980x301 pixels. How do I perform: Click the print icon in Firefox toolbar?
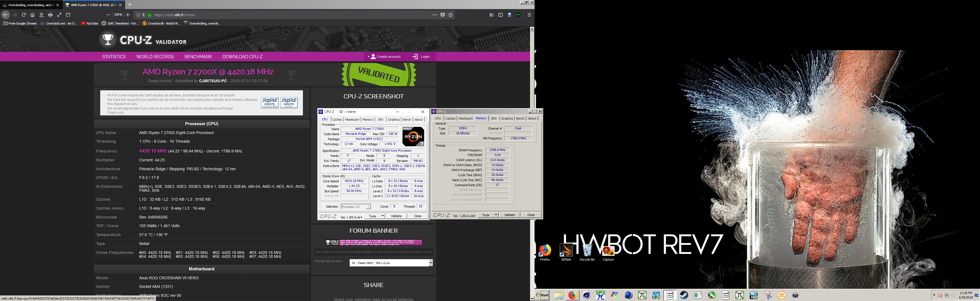[x=50, y=15]
